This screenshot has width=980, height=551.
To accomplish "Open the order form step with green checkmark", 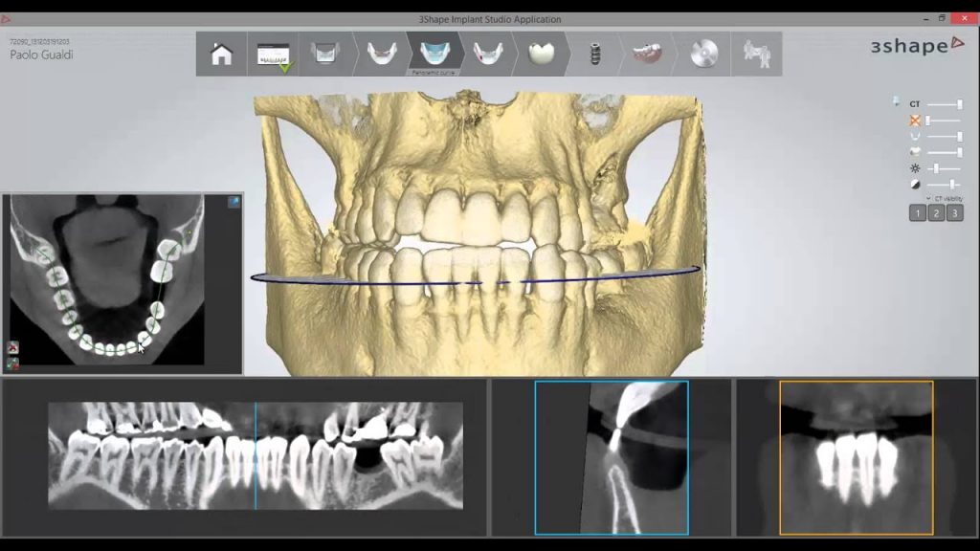I will point(273,55).
